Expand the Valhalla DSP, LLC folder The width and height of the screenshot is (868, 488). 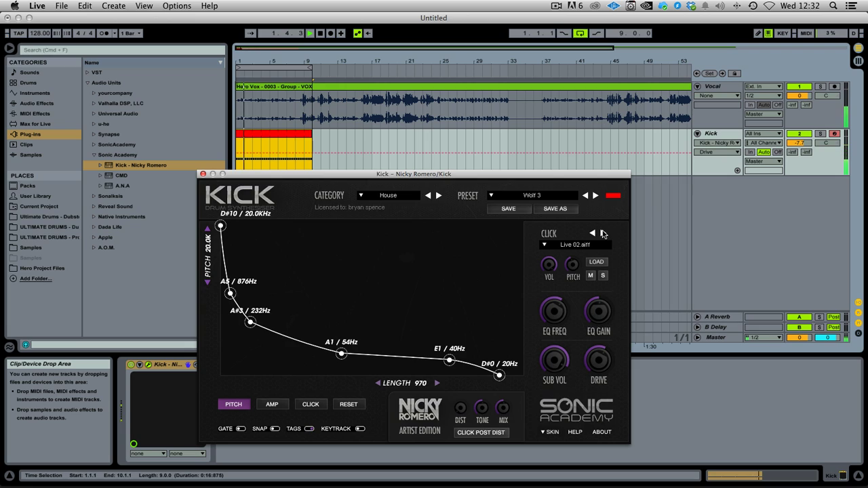(94, 104)
